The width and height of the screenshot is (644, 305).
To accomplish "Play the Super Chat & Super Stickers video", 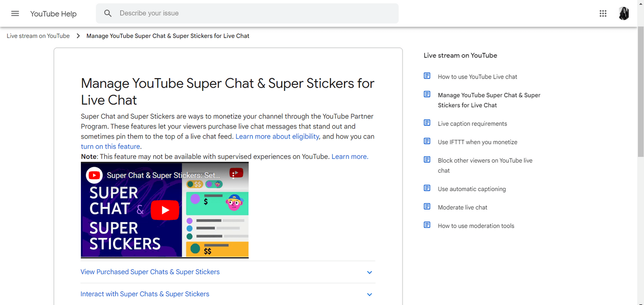I will pos(164,210).
